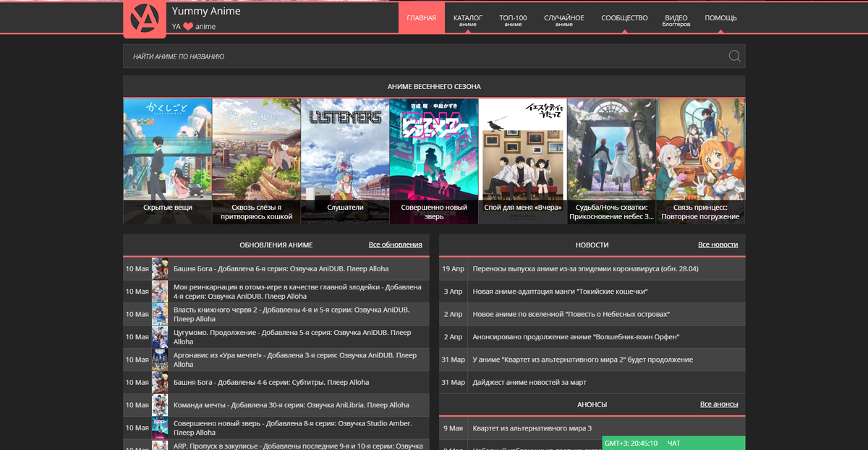The width and height of the screenshot is (868, 450).
Task: Click the Все обновления link
Action: 395,245
